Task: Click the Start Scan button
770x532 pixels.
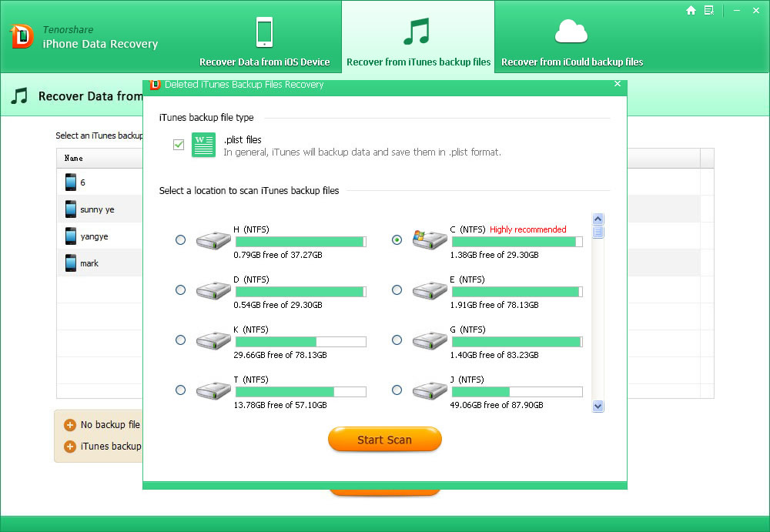Action: point(384,439)
